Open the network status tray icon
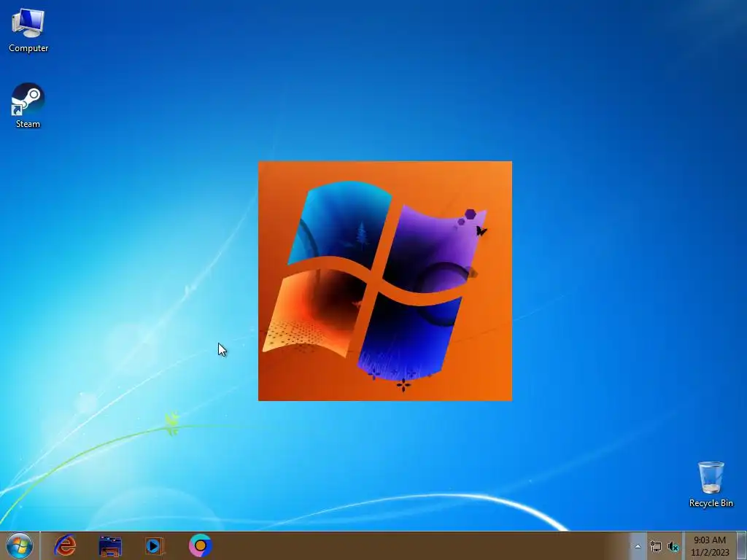 [656, 547]
